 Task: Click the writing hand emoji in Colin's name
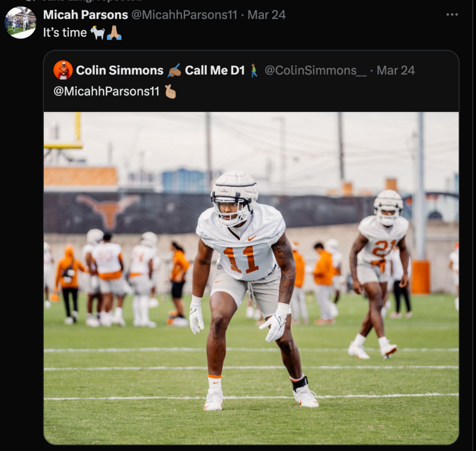tap(174, 70)
